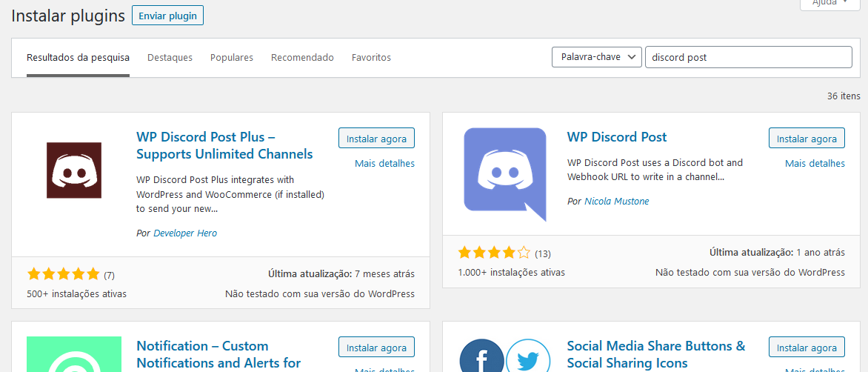Open Social Media Share Buttons title link
The height and width of the screenshot is (372, 868).
pyautogui.click(x=656, y=354)
